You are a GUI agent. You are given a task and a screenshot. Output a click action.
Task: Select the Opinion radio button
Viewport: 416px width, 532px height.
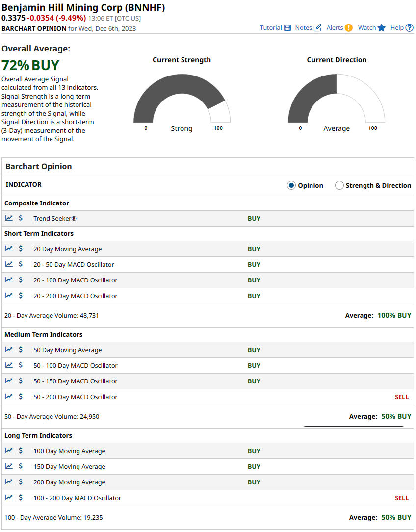click(291, 185)
